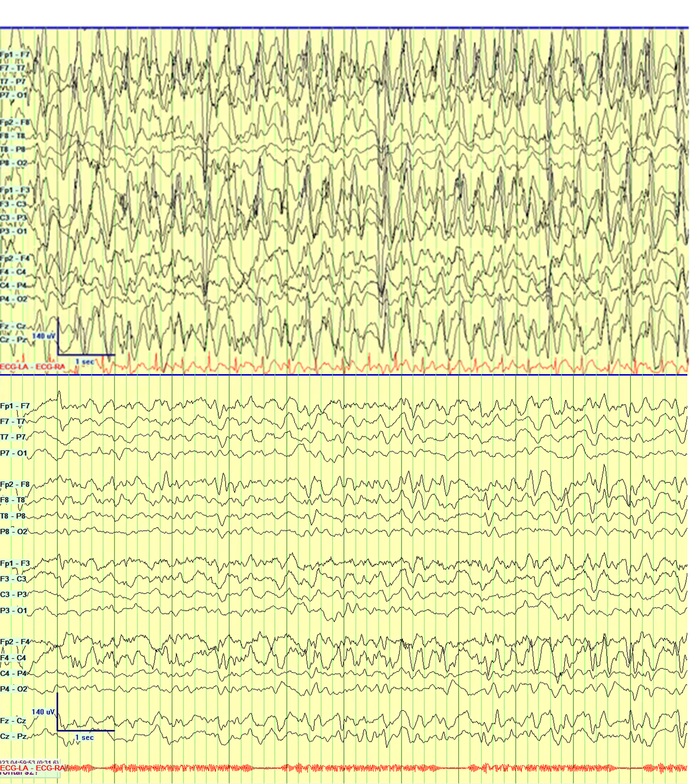Click the Fp2 - F8 label in lower panel
The image size is (690, 784).
point(15,484)
